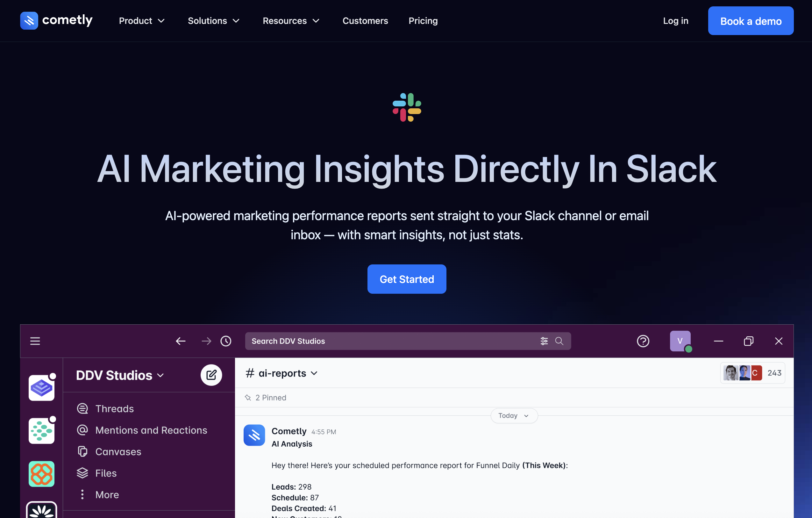
Task: Select the black sunburst workspace icon
Action: pyautogui.click(x=41, y=510)
